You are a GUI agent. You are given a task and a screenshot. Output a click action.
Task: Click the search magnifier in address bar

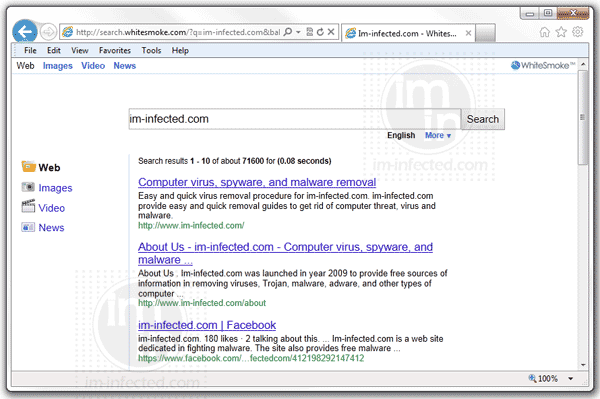(x=287, y=32)
